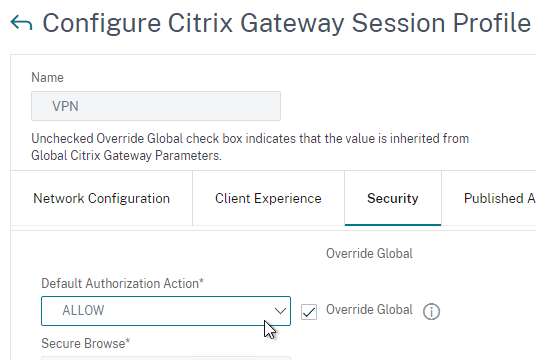Image resolution: width=536 pixels, height=360 pixels.
Task: Click the Name field containing VPN
Action: click(x=156, y=106)
